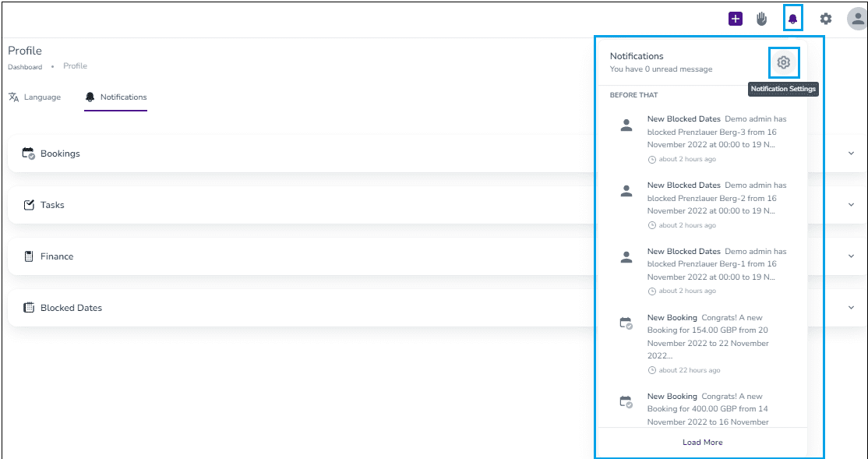Toggle the notifications bell icon
868x459 pixels.
click(x=792, y=19)
